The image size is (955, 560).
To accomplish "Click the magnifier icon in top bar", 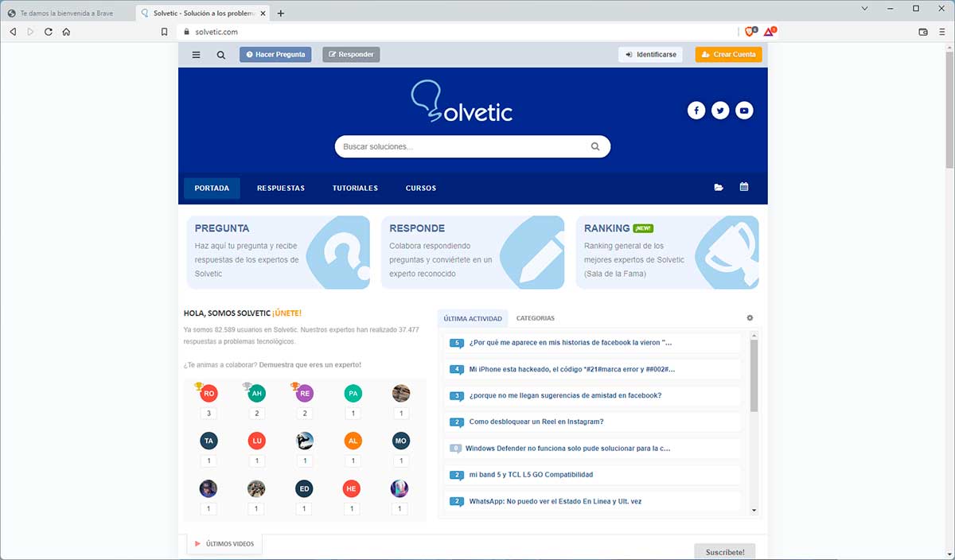I will coord(220,55).
